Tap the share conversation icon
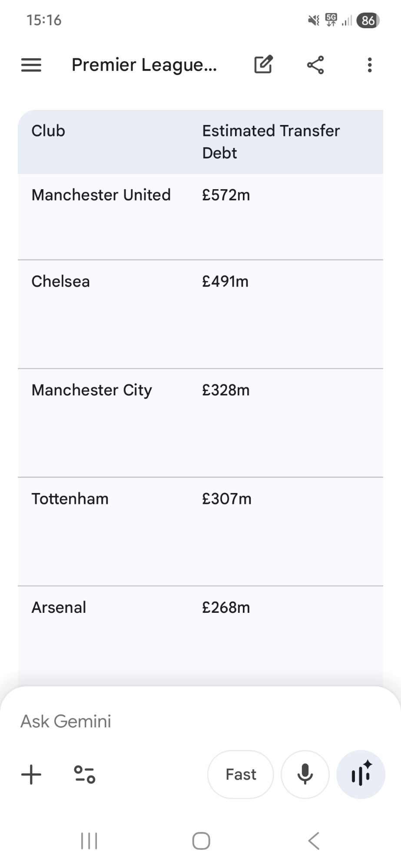 [315, 65]
